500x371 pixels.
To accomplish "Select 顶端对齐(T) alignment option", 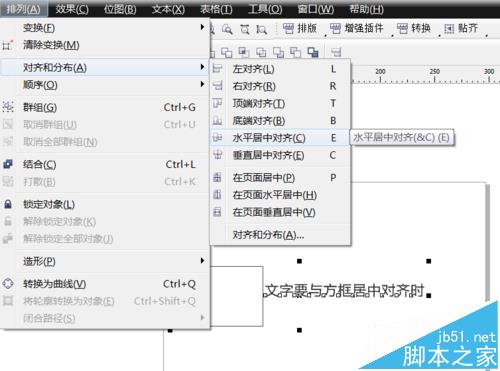I will [x=280, y=104].
